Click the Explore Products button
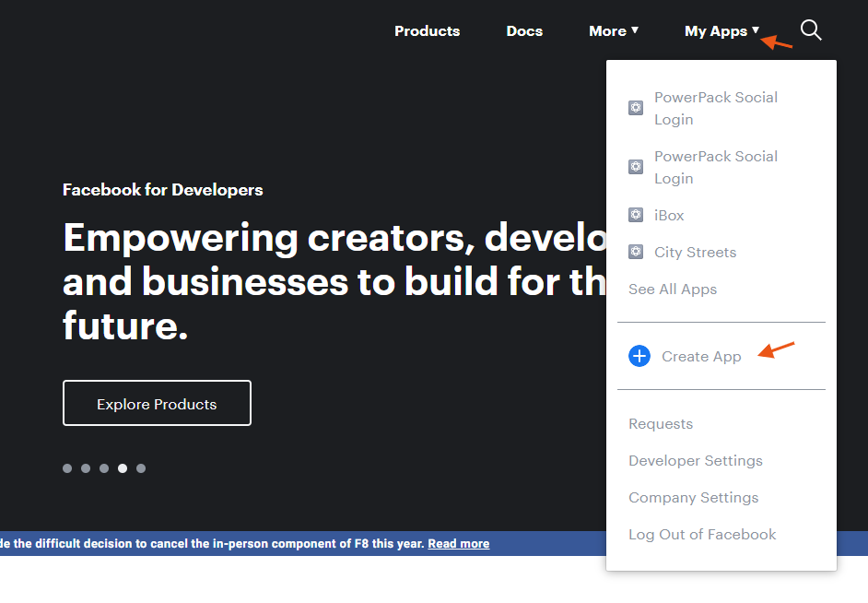Image resolution: width=868 pixels, height=603 pixels. (x=157, y=403)
